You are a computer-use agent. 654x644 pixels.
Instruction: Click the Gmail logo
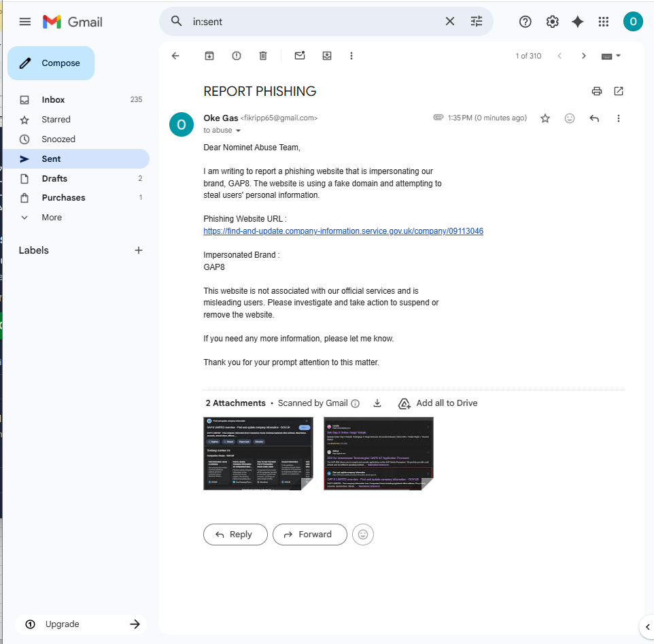[73, 22]
